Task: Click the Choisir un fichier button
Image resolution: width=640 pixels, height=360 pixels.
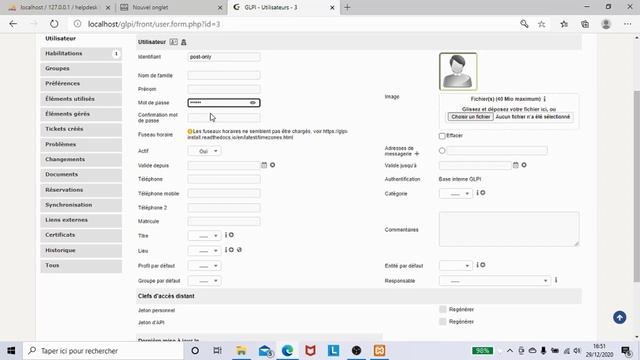Action: (471, 117)
